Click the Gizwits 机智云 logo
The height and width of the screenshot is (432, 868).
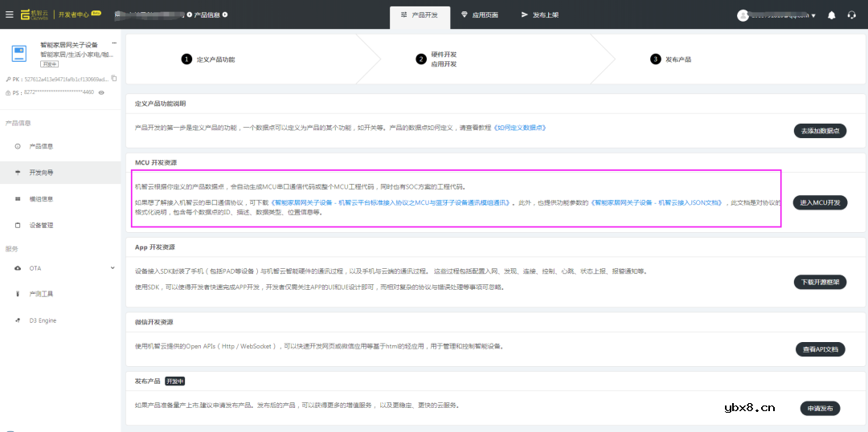click(x=36, y=15)
